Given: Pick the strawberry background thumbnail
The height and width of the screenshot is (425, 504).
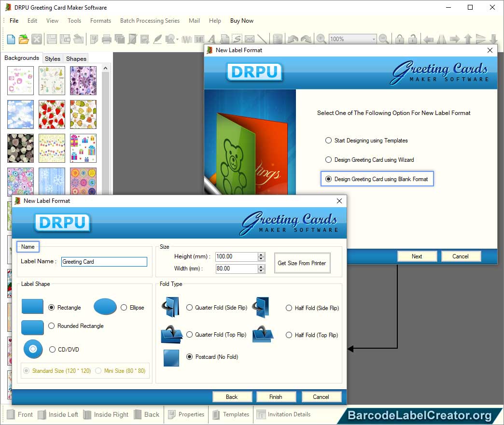Looking at the screenshot, I should [52, 114].
